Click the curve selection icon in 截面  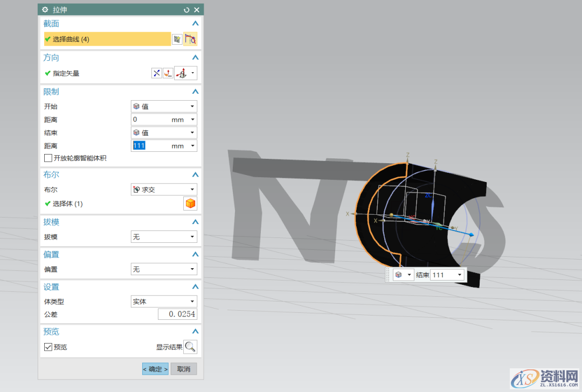(x=190, y=39)
